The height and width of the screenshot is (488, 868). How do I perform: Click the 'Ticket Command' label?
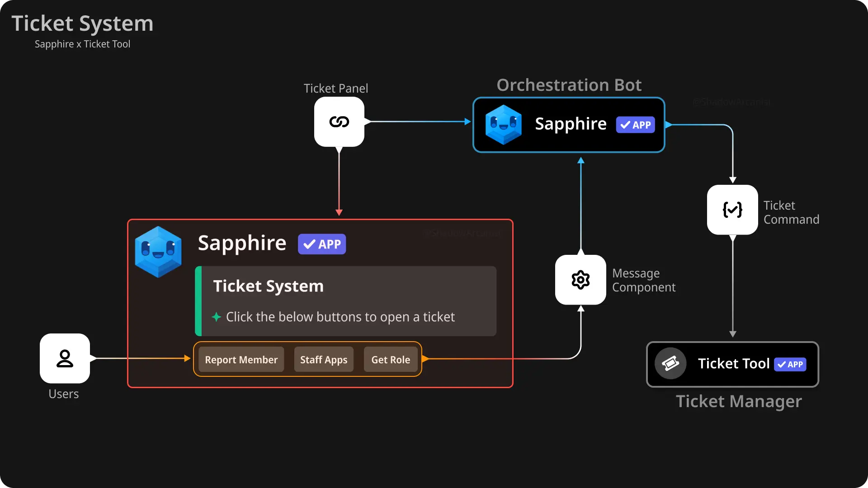click(x=791, y=212)
